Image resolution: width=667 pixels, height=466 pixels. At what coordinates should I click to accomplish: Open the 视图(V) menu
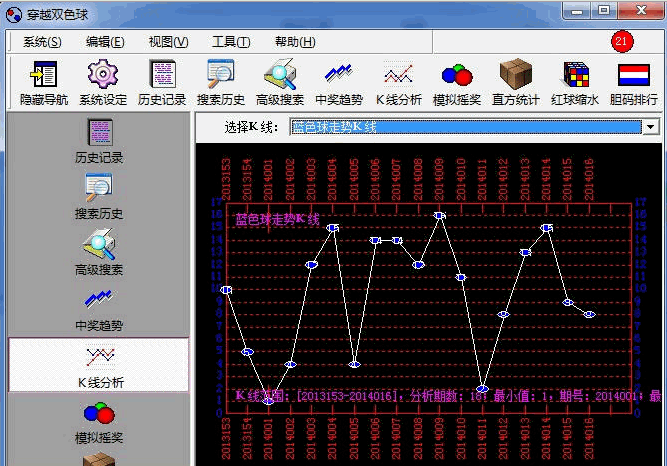click(x=168, y=42)
